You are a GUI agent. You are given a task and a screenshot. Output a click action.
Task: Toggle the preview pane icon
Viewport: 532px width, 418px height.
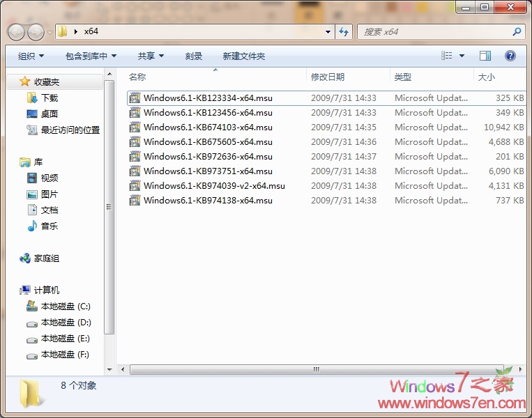tap(485, 56)
